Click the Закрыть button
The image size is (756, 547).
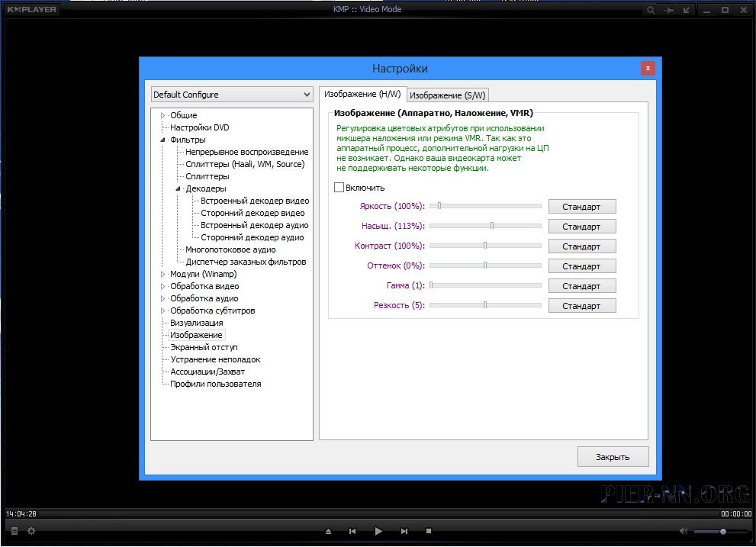pyautogui.click(x=613, y=457)
